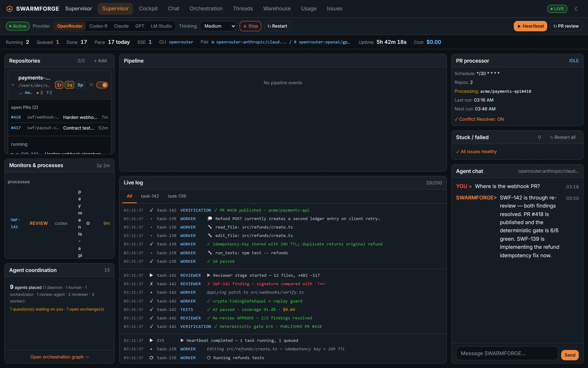Remove the payments repository with its X icon
Screen dimensions: 588x368
point(91,85)
